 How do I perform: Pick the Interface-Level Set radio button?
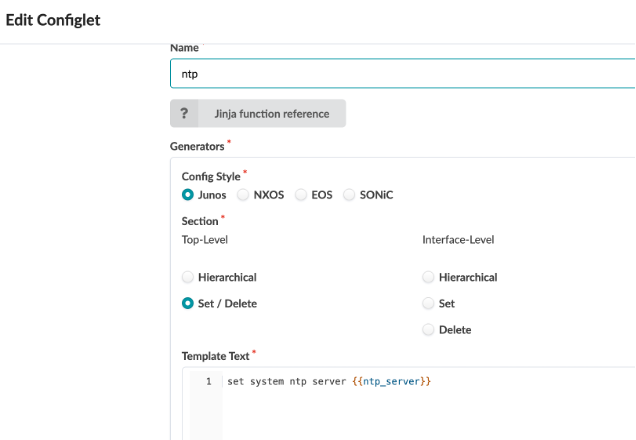pos(429,303)
